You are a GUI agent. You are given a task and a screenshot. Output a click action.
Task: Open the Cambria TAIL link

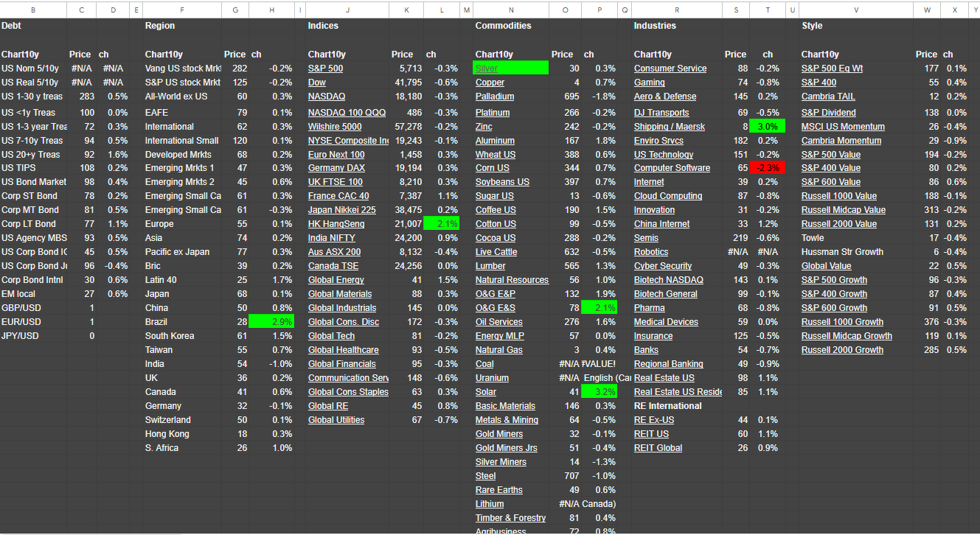click(828, 97)
